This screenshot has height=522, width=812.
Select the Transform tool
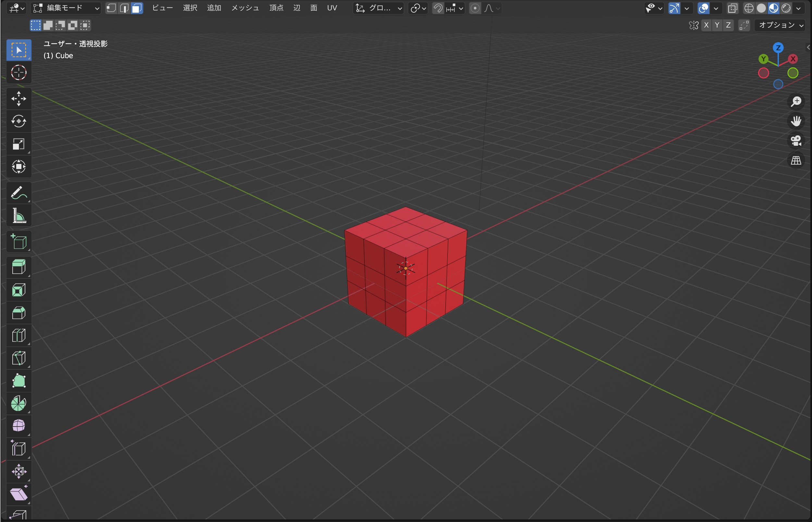click(x=18, y=167)
